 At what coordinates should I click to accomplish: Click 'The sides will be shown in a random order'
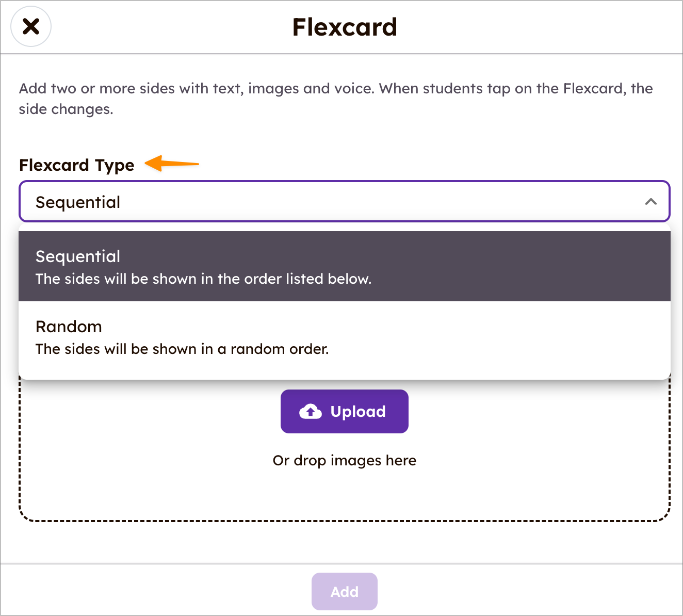182,349
